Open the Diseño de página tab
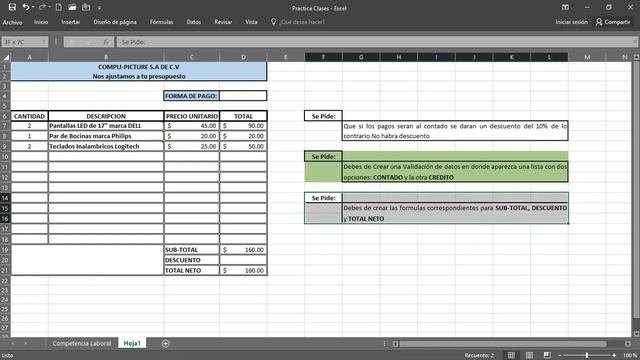Screen dimensions: 640x360 [115, 22]
